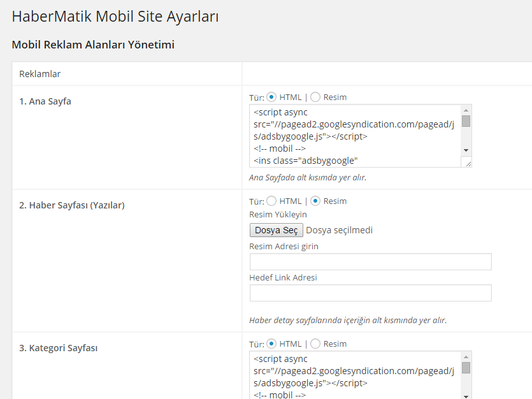This screenshot has height=399, width=532.
Task: Choose HTML type for Haber Sayfası ad
Action: (271, 201)
